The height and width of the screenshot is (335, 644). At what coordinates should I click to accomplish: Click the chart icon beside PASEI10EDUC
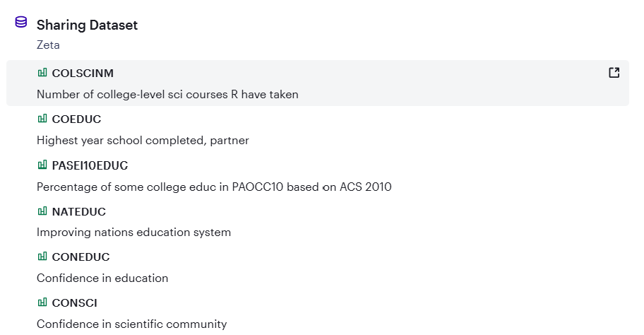pyautogui.click(x=42, y=165)
